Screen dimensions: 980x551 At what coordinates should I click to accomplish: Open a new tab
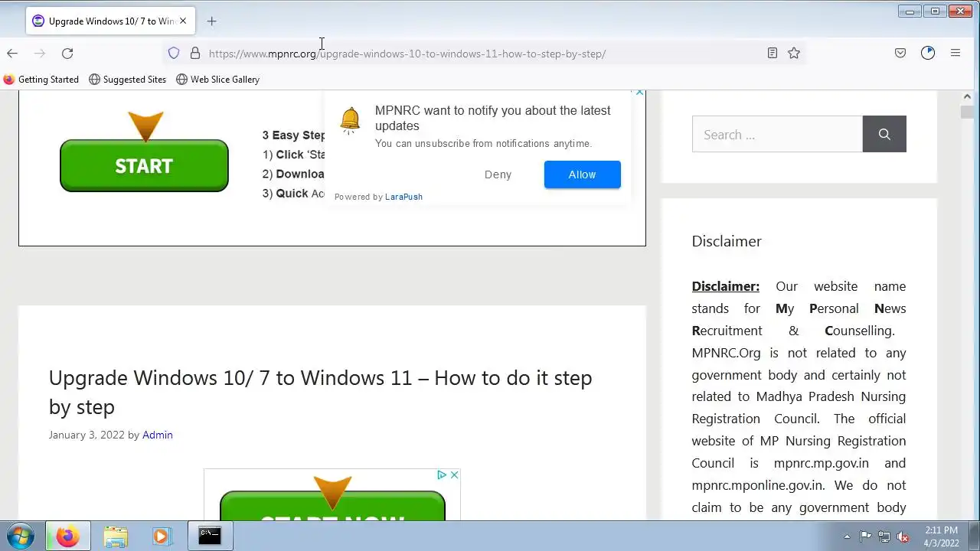[x=212, y=21]
